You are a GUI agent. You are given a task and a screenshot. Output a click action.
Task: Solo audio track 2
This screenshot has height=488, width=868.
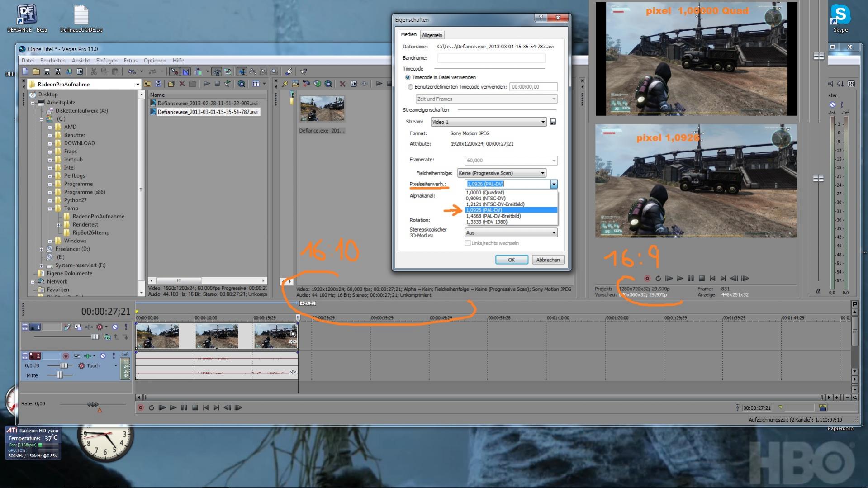pos(114,356)
